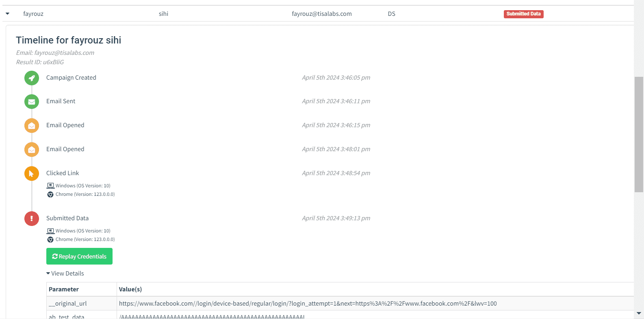Click the green Email Sent envelope icon
This screenshot has height=319, width=644.
(32, 102)
